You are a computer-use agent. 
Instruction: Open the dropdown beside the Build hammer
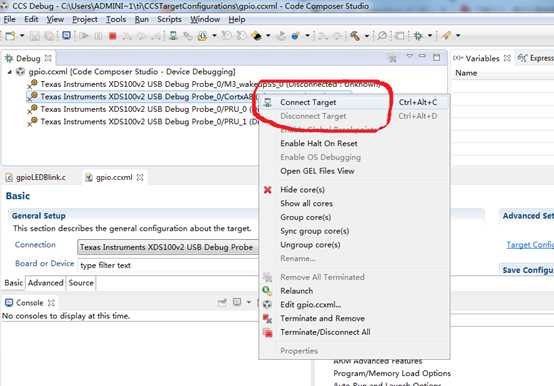click(367, 36)
